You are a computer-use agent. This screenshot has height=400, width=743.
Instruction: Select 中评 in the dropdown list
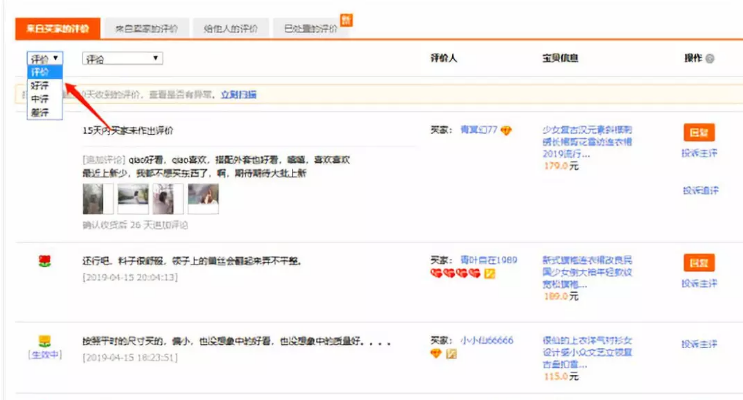[x=45, y=99]
